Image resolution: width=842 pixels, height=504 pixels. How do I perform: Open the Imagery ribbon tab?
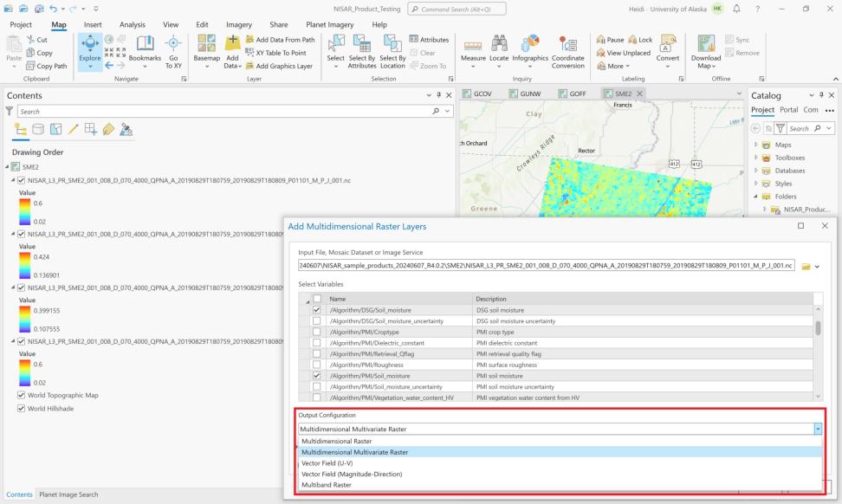239,25
